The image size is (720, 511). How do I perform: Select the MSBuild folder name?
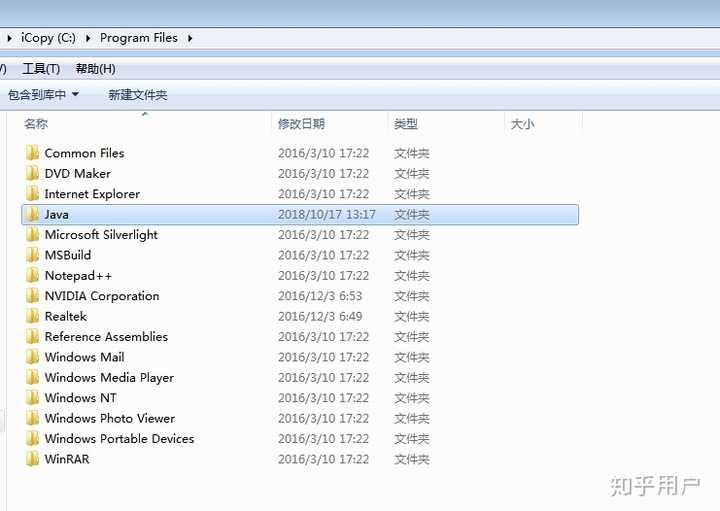click(68, 255)
